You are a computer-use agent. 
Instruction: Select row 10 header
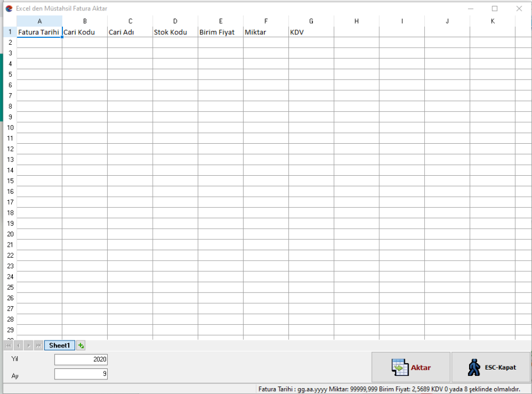[10, 127]
